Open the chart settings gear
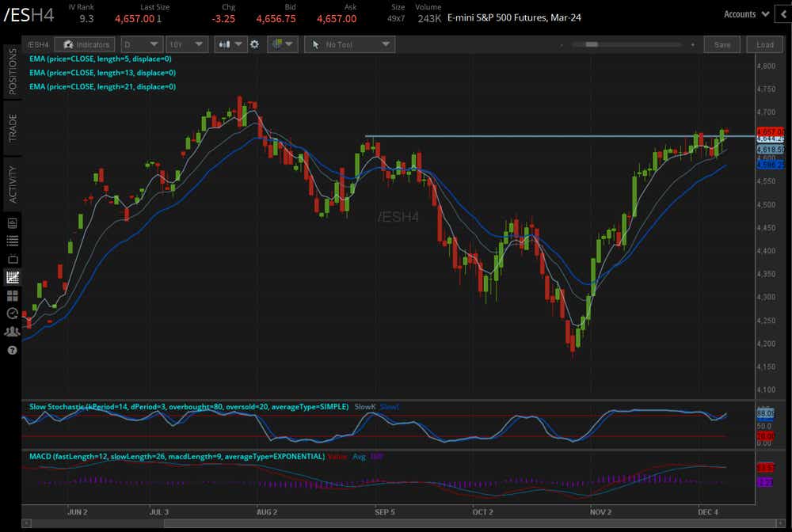Viewport: 792px width, 532px height. (254, 44)
